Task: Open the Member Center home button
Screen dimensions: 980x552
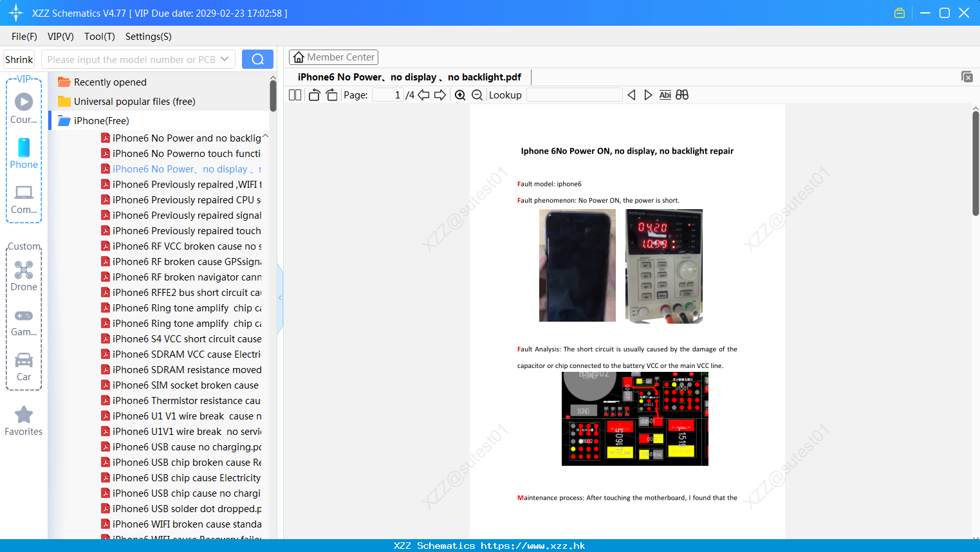Action: (333, 57)
